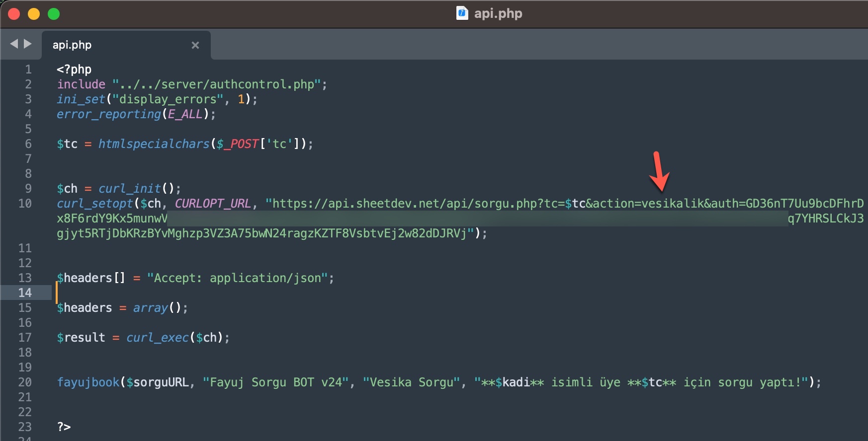Click the 'CURLOPT_URL' constant
This screenshot has height=441, width=868.
click(213, 204)
